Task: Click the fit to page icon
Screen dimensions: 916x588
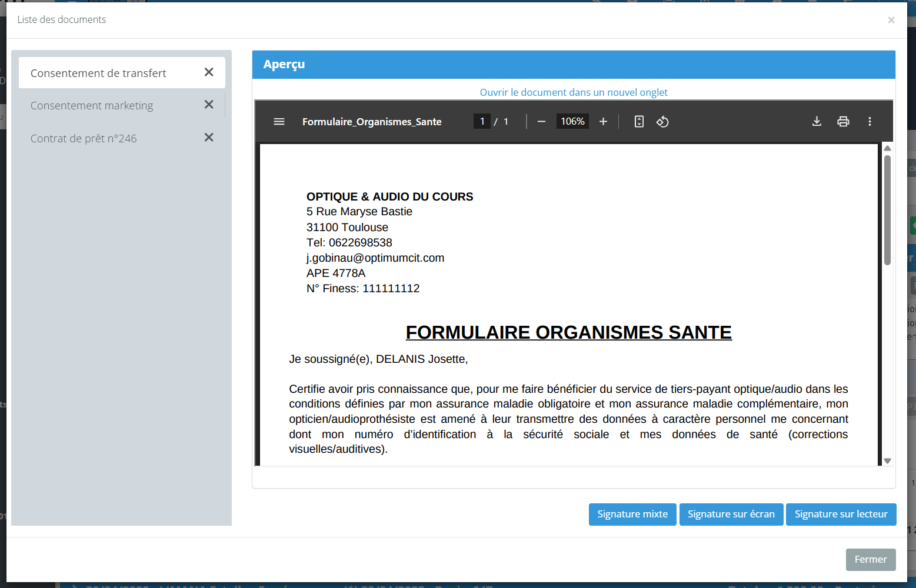Action: pyautogui.click(x=639, y=122)
